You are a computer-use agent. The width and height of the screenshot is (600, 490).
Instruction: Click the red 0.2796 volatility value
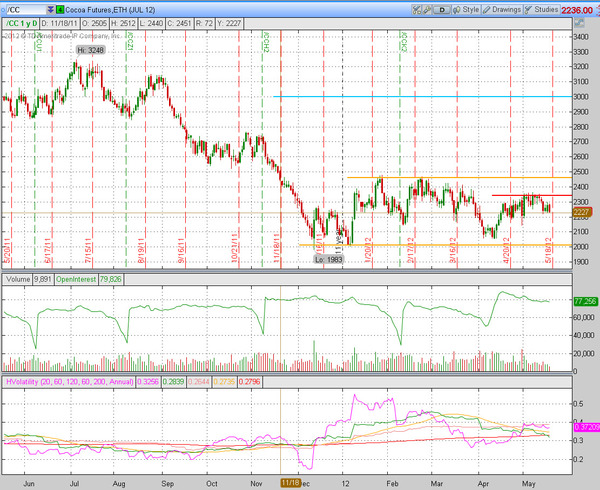(x=249, y=382)
